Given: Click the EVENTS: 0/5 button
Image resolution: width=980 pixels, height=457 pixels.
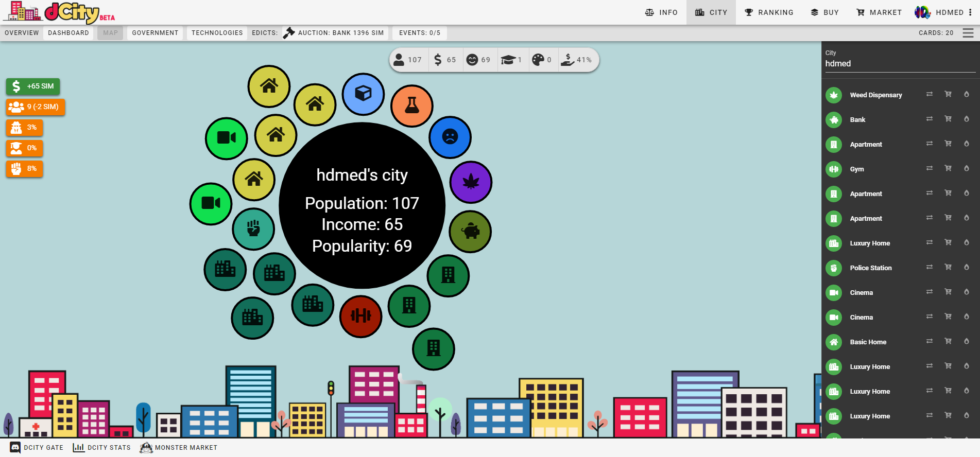Looking at the screenshot, I should point(420,33).
